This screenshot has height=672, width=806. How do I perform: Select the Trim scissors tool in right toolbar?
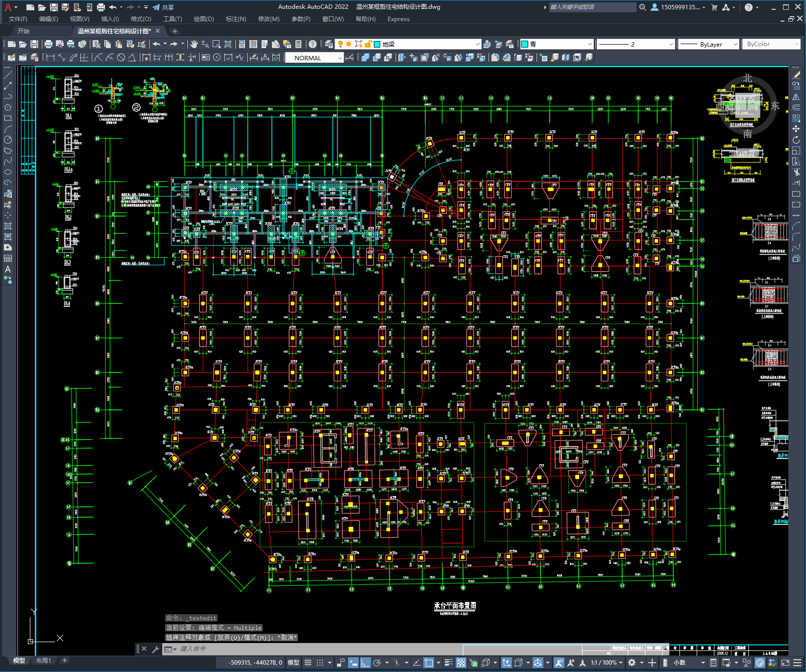796,172
